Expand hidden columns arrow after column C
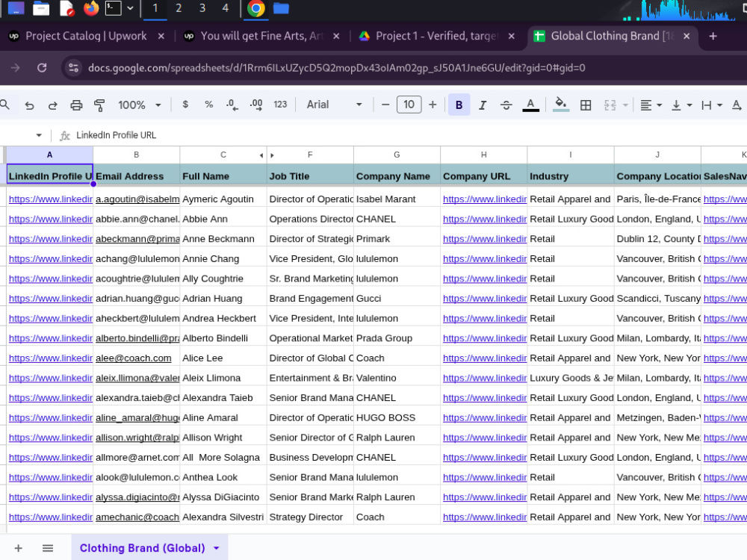Image resolution: width=747 pixels, height=560 pixels. pos(261,155)
